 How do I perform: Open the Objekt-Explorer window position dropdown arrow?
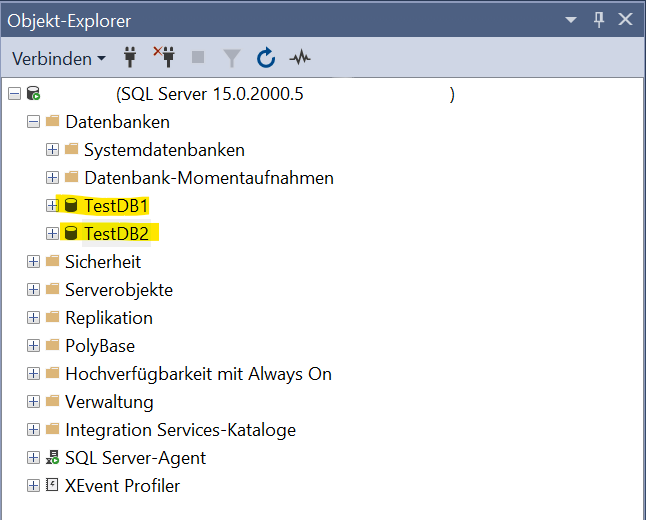click(571, 20)
